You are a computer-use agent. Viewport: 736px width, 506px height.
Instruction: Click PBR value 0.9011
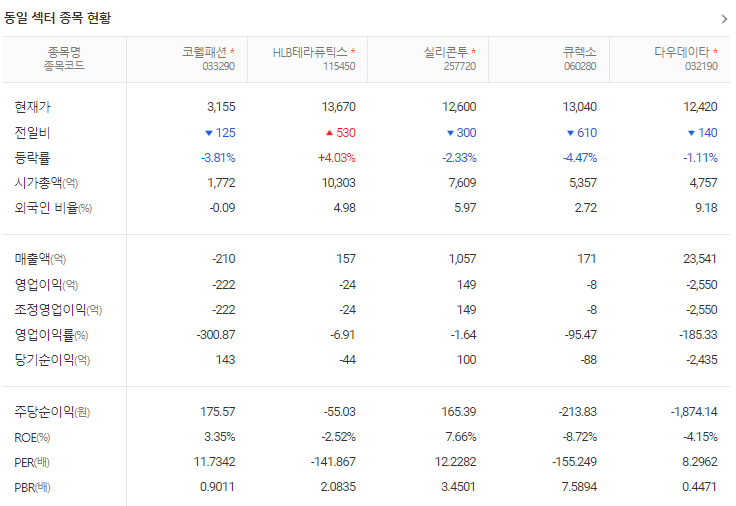(217, 487)
